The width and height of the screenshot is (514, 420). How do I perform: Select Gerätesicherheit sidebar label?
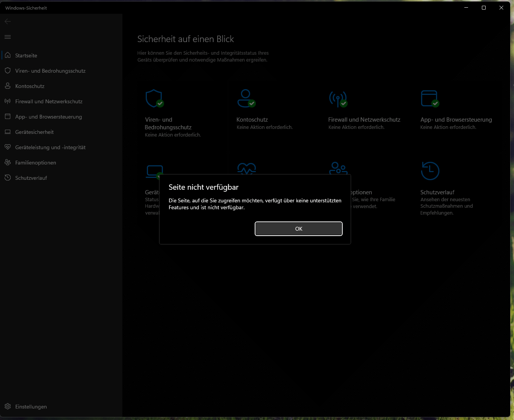(x=34, y=132)
